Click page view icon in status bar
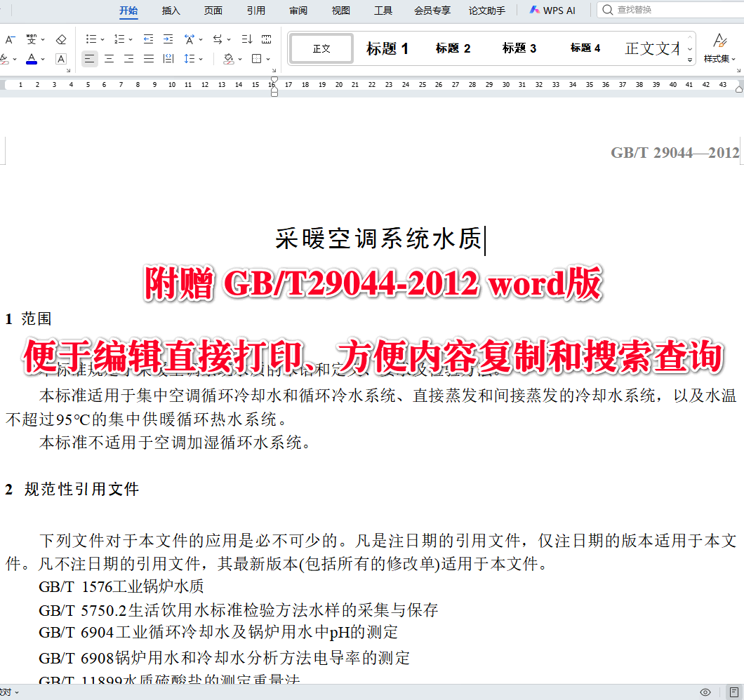The height and width of the screenshot is (700, 744). pos(733,692)
